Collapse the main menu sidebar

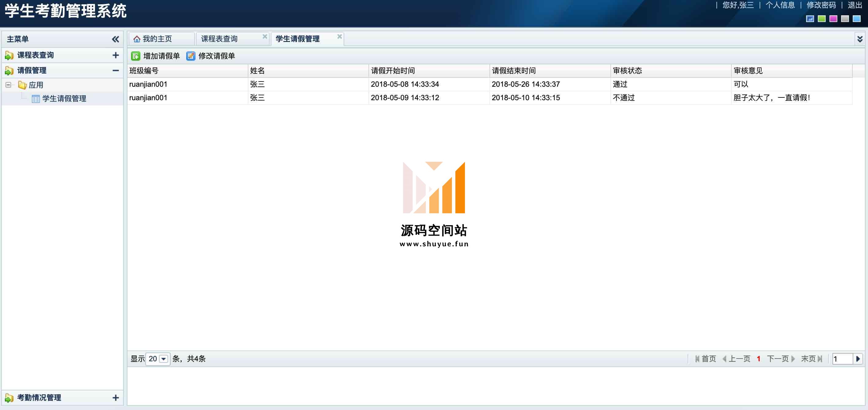tap(115, 39)
